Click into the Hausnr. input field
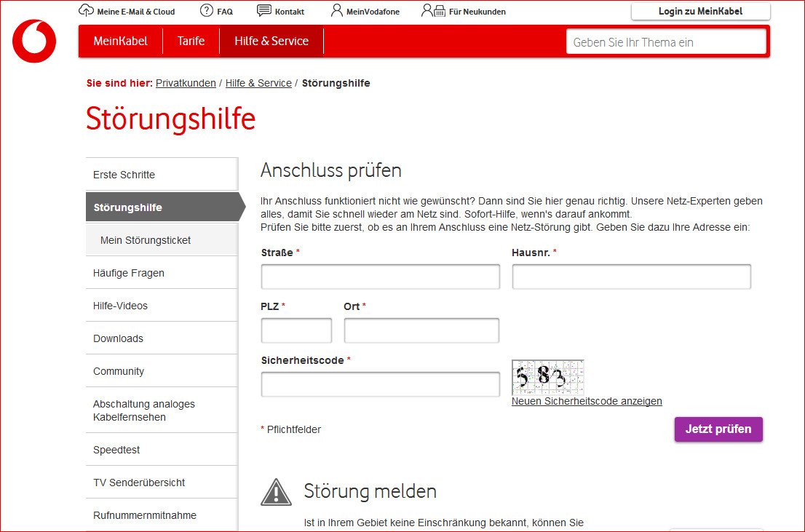This screenshot has height=532, width=805. click(x=632, y=277)
